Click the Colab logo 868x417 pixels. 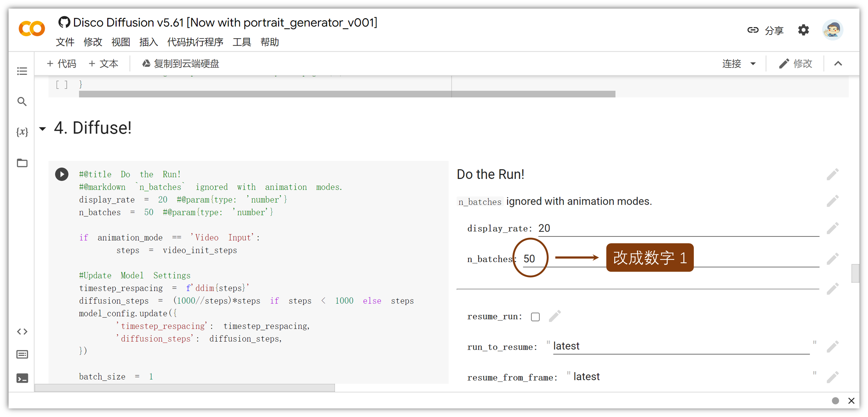32,29
